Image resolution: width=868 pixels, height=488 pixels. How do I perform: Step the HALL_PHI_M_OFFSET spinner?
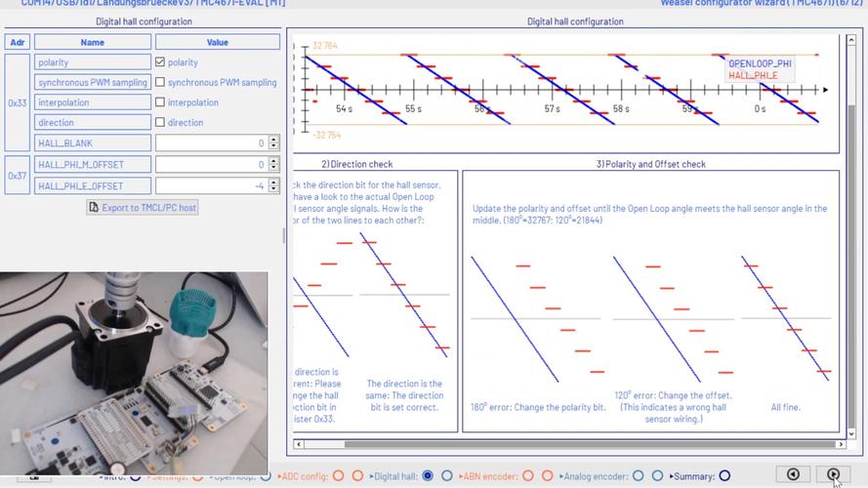(273, 164)
